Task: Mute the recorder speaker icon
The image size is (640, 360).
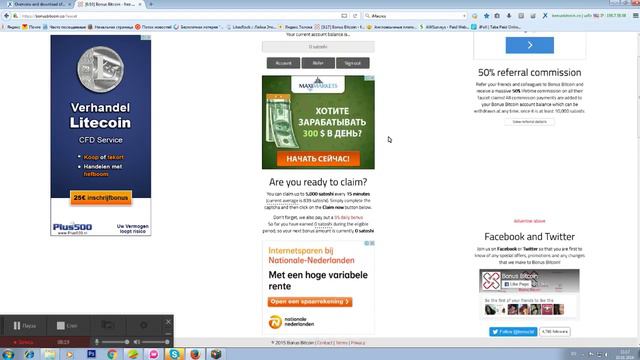Action: 137,342
